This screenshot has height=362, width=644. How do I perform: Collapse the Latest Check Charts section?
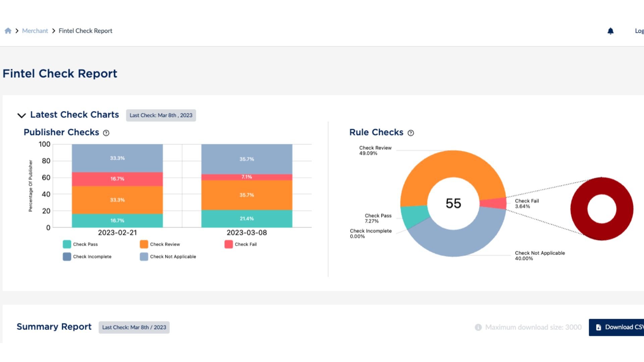(x=21, y=115)
